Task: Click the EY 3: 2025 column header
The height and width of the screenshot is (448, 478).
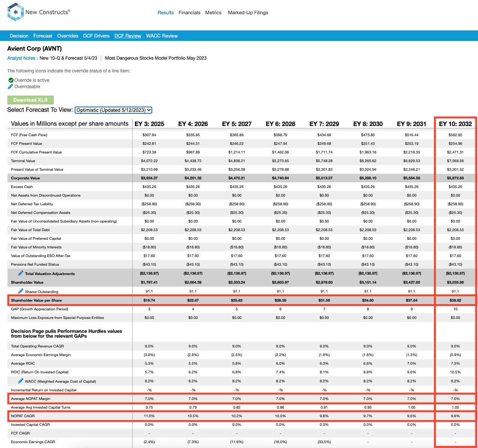Action: tap(149, 124)
